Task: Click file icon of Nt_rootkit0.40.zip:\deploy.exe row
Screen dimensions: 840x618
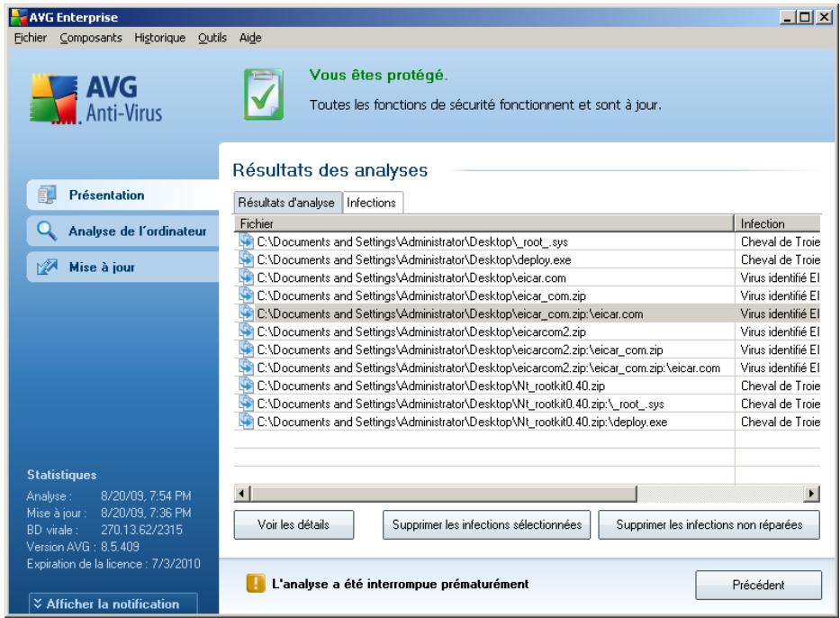Action: (x=246, y=422)
